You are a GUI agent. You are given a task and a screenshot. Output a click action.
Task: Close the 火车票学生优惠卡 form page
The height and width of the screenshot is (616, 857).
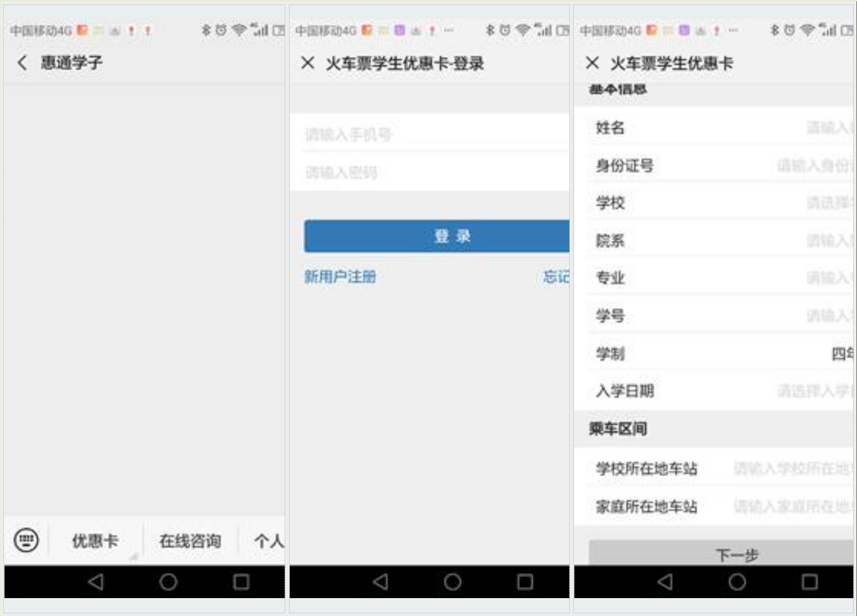tap(592, 63)
